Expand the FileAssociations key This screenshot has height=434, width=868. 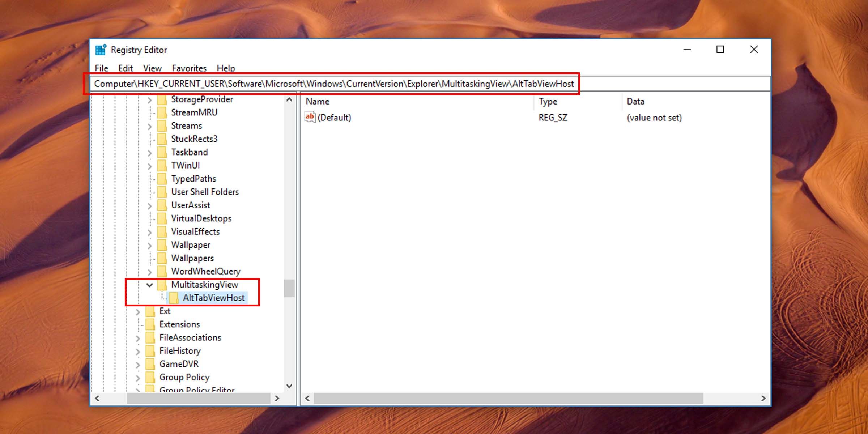coord(139,337)
